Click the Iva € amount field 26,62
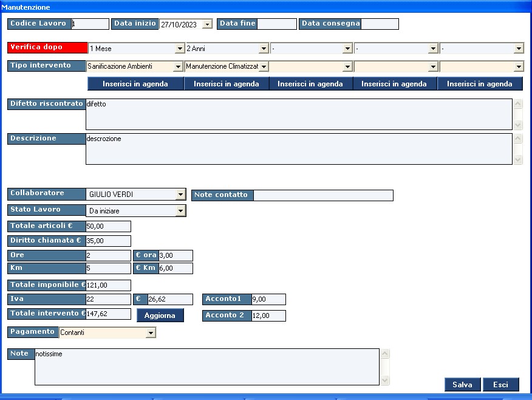This screenshot has height=400, width=532. (x=170, y=299)
